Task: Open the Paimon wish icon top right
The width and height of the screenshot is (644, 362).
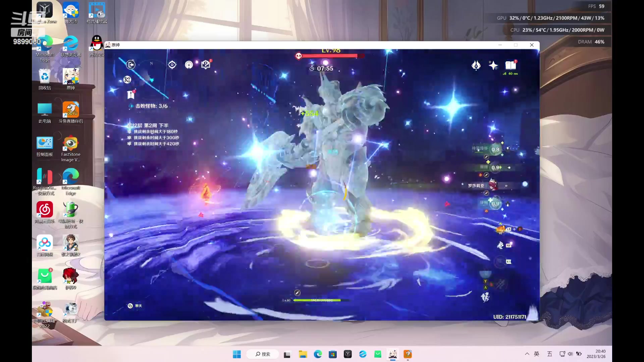Action: click(476, 65)
